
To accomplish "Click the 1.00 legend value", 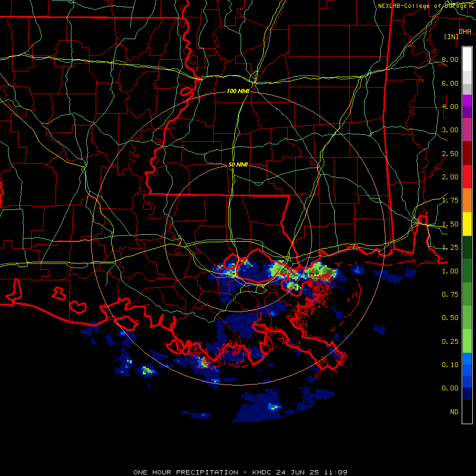I will [x=450, y=271].
